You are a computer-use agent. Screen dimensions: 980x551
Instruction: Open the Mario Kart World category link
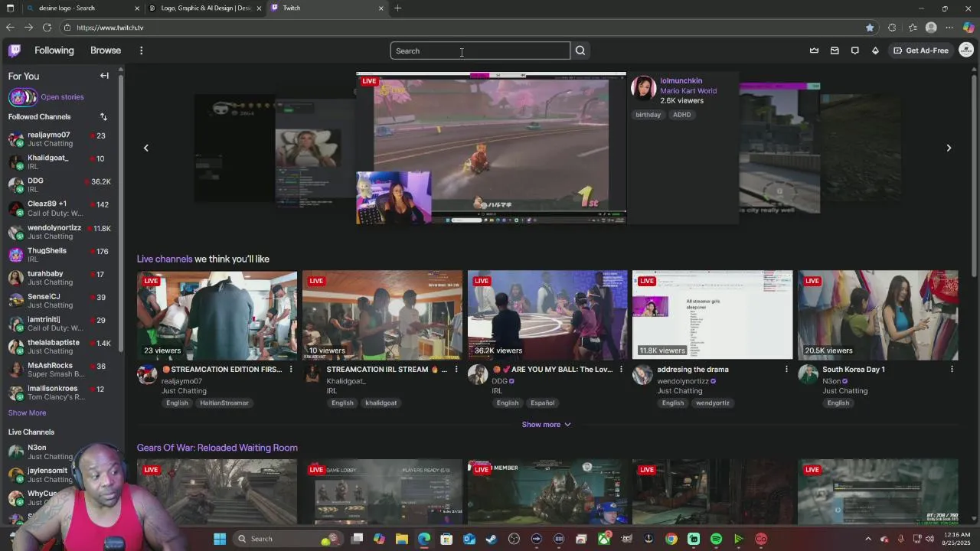click(x=688, y=90)
